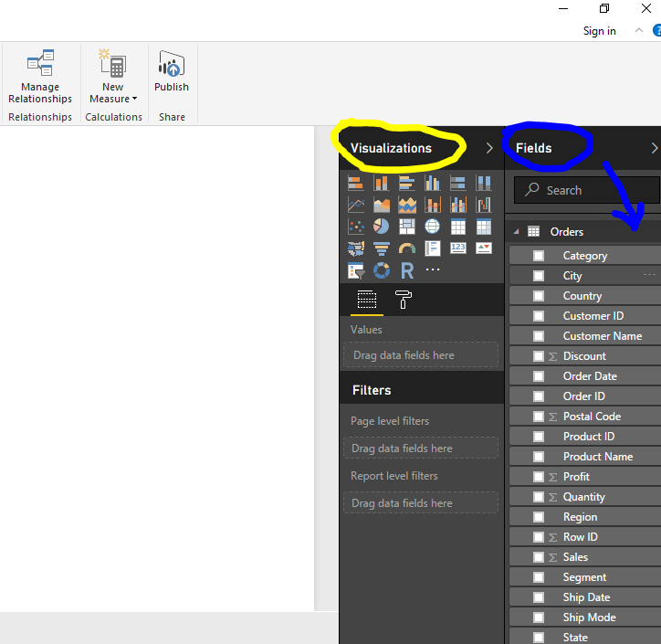The image size is (661, 644).
Task: Check the Order Date field
Action: (539, 376)
